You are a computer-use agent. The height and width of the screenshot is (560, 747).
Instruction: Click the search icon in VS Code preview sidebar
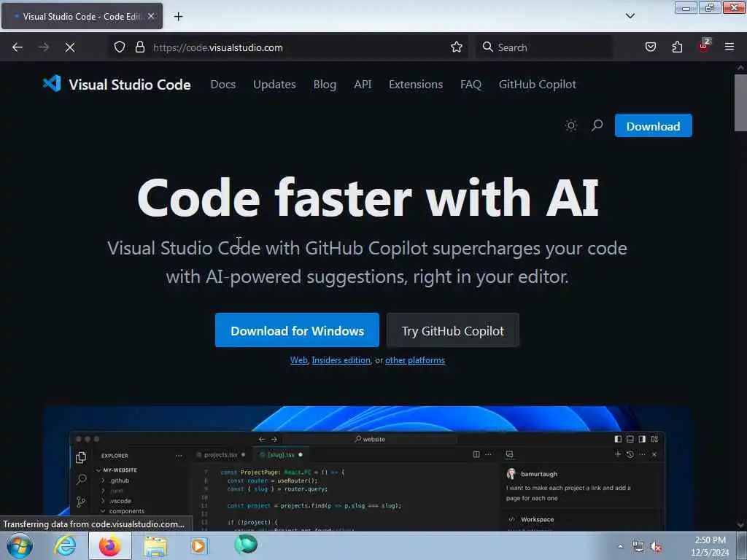pos(82,479)
